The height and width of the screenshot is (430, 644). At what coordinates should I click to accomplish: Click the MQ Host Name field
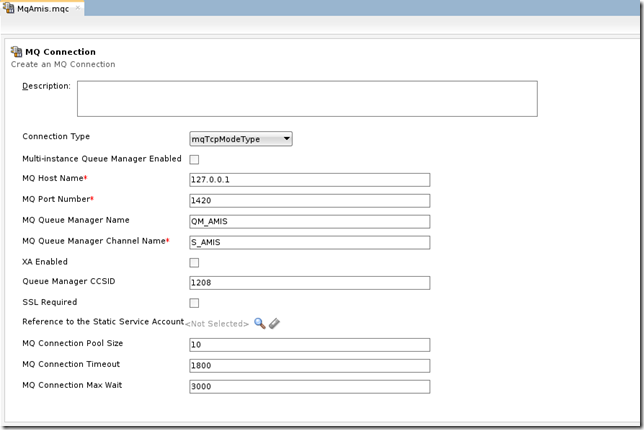pyautogui.click(x=309, y=180)
